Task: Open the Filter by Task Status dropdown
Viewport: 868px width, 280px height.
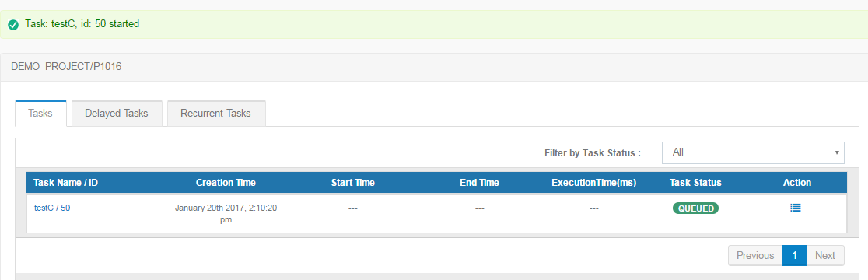Action: (753, 152)
